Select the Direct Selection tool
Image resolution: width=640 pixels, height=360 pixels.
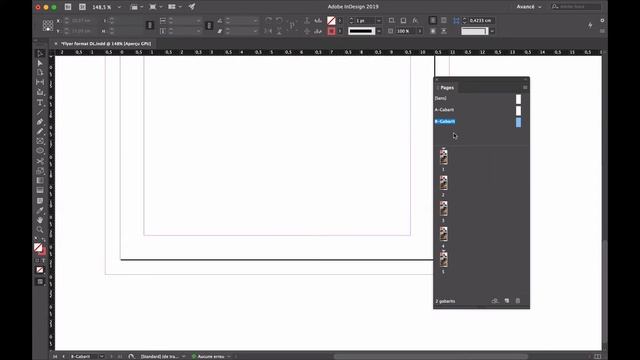pyautogui.click(x=40, y=63)
